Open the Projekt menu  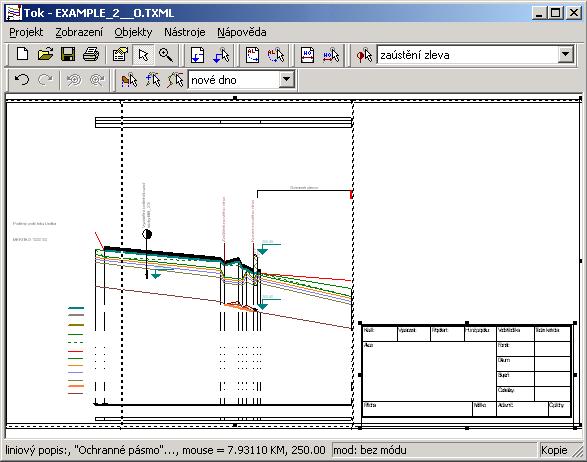point(26,32)
